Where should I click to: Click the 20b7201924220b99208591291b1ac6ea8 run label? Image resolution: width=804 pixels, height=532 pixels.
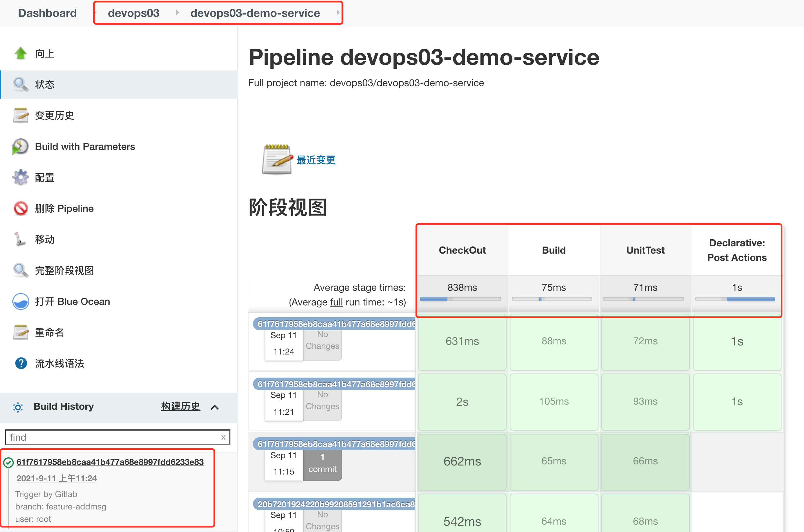point(334,504)
